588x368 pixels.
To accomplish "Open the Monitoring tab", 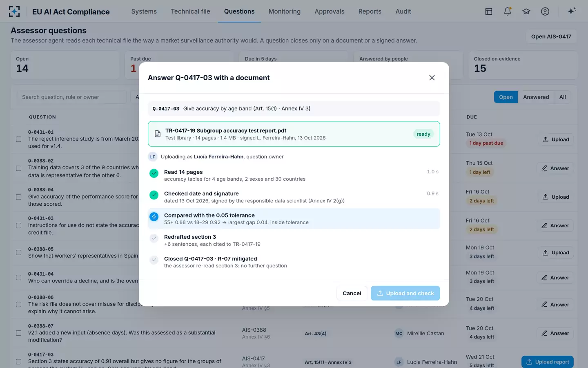I will point(285,11).
